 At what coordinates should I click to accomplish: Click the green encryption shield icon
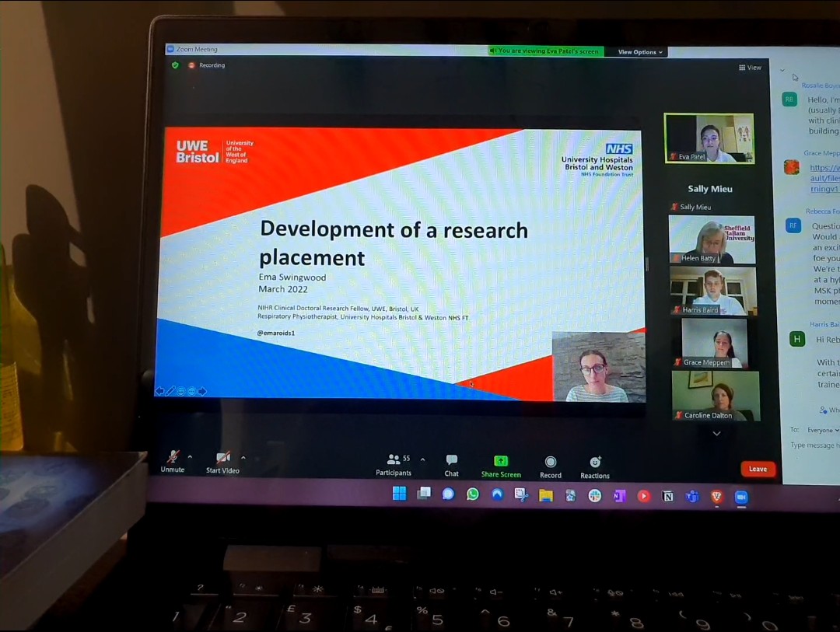click(x=175, y=65)
